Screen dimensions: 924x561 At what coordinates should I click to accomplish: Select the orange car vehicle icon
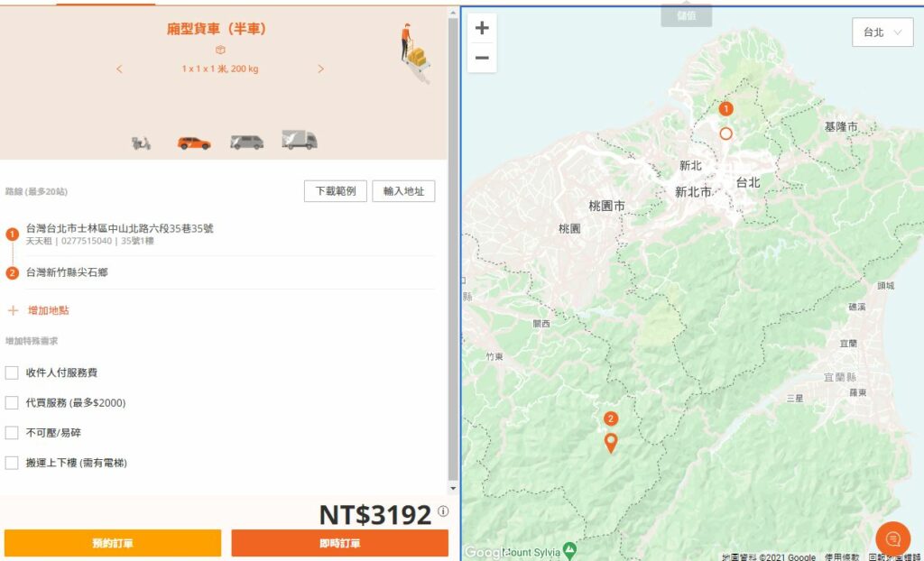[x=194, y=143]
